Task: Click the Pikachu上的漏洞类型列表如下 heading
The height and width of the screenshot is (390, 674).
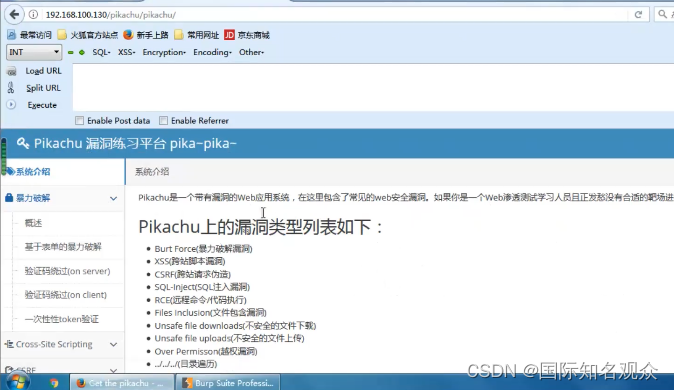Action: [x=260, y=227]
